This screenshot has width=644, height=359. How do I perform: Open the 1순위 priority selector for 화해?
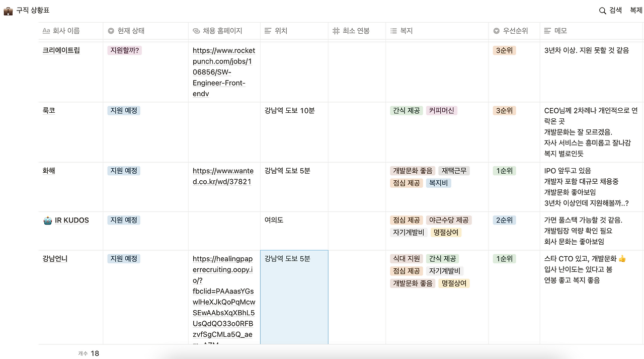coord(504,170)
